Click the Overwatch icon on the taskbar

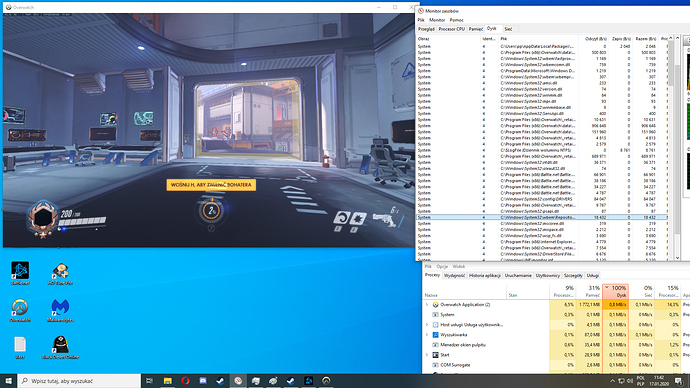coord(326,381)
